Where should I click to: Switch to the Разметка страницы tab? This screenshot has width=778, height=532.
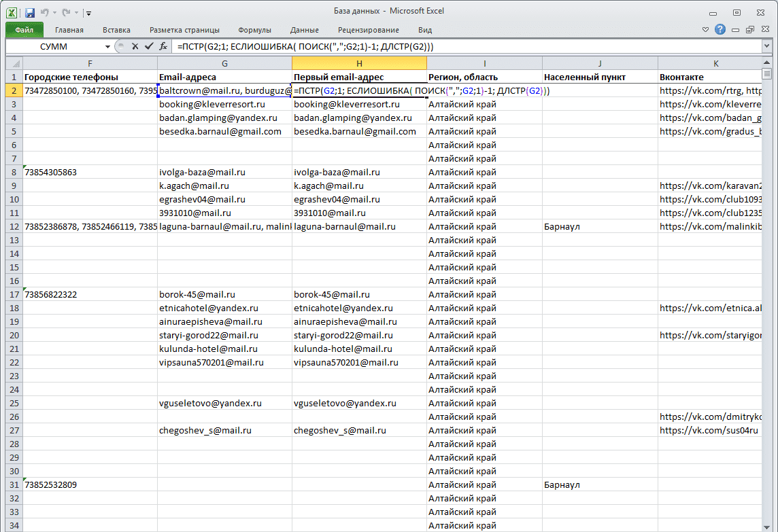coord(184,30)
